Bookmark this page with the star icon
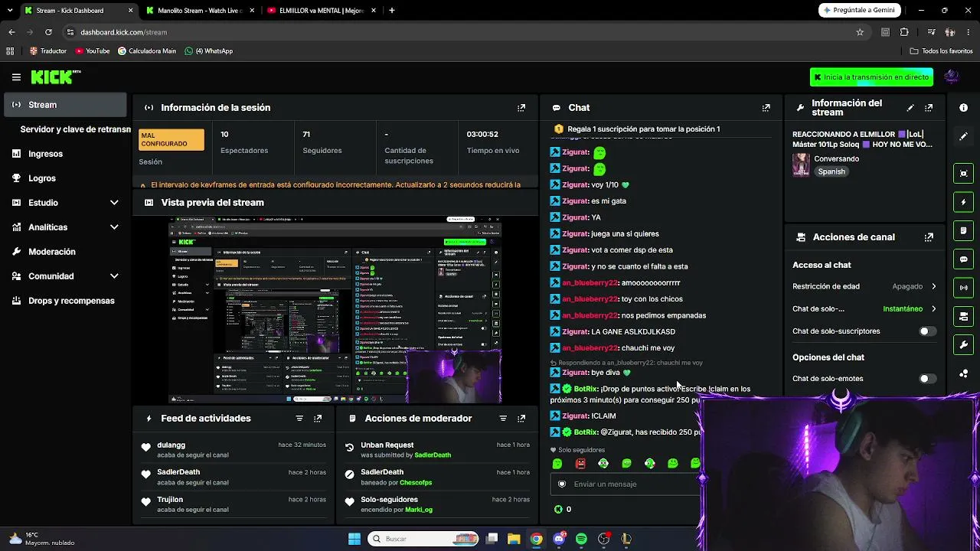This screenshot has height=551, width=980. tap(860, 32)
